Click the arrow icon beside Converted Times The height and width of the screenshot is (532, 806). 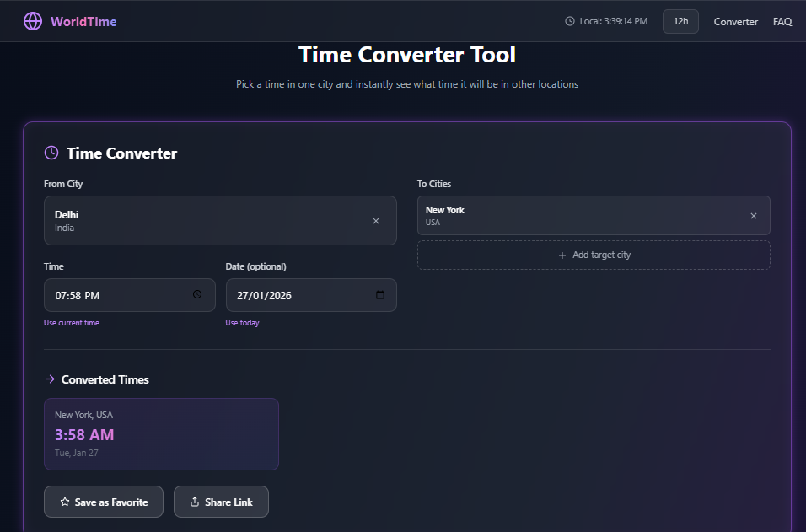pos(50,379)
